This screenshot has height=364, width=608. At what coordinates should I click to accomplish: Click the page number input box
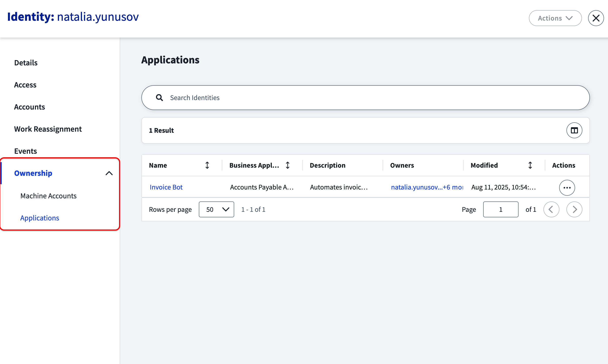tap(500, 209)
